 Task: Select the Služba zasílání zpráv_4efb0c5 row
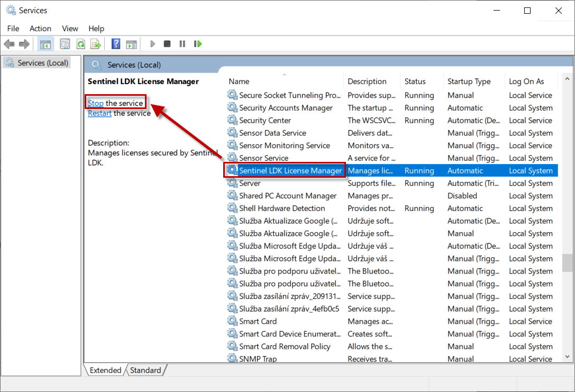[x=391, y=308]
